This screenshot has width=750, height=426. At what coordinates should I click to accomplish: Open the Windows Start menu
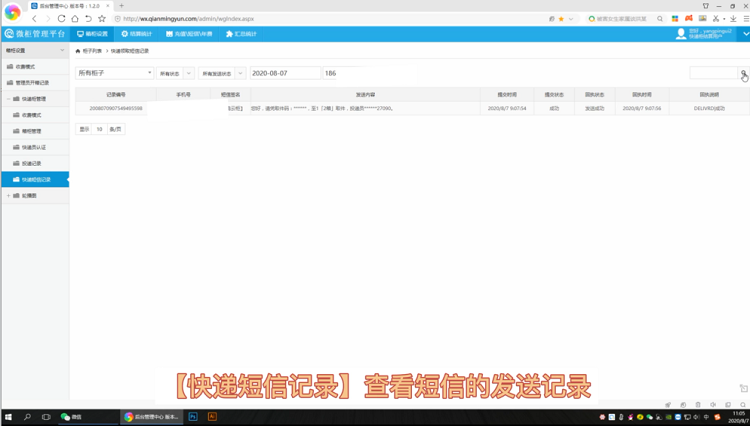click(9, 417)
